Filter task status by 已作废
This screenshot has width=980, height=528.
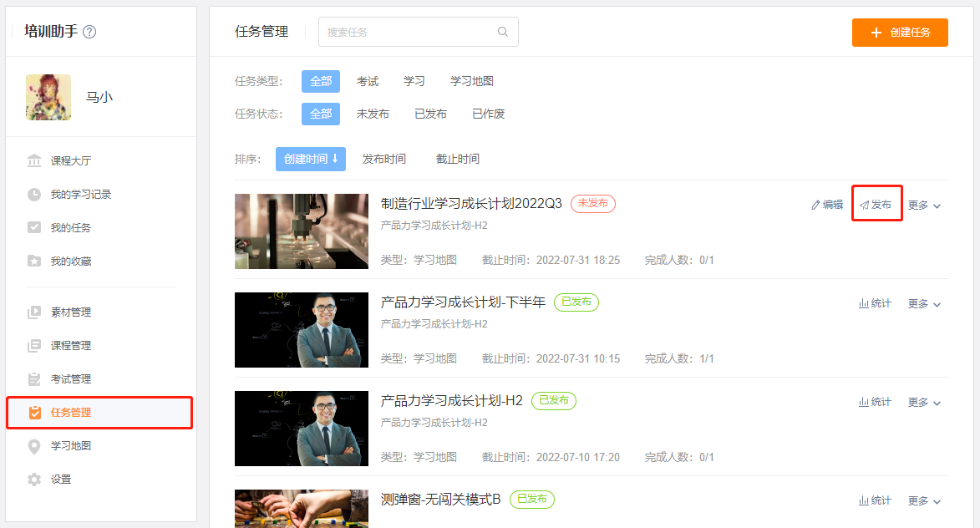click(488, 114)
